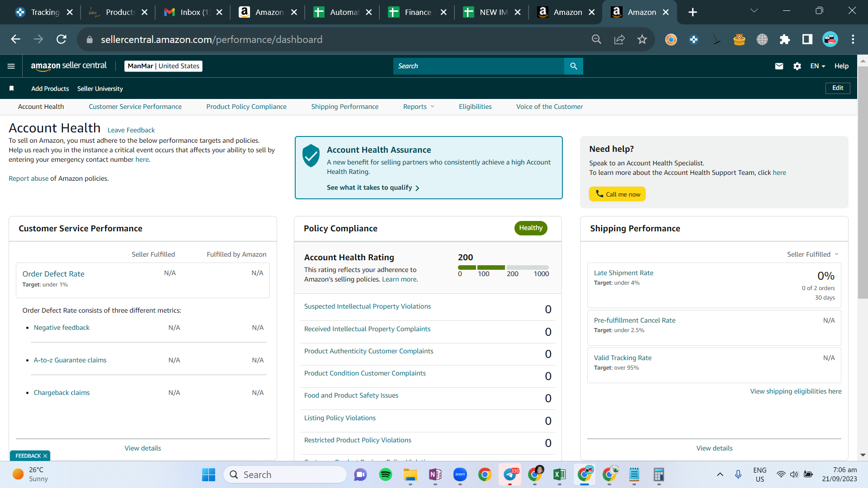The height and width of the screenshot is (488, 868).
Task: Open a new browser tab
Action: (693, 12)
